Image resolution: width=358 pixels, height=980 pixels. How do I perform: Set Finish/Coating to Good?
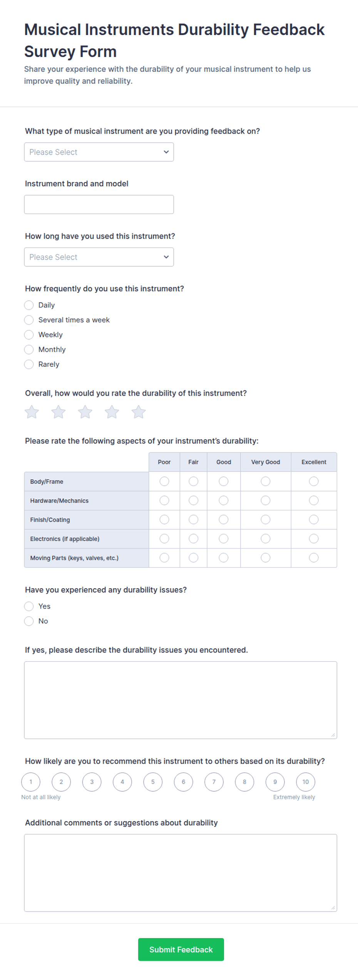224,520
